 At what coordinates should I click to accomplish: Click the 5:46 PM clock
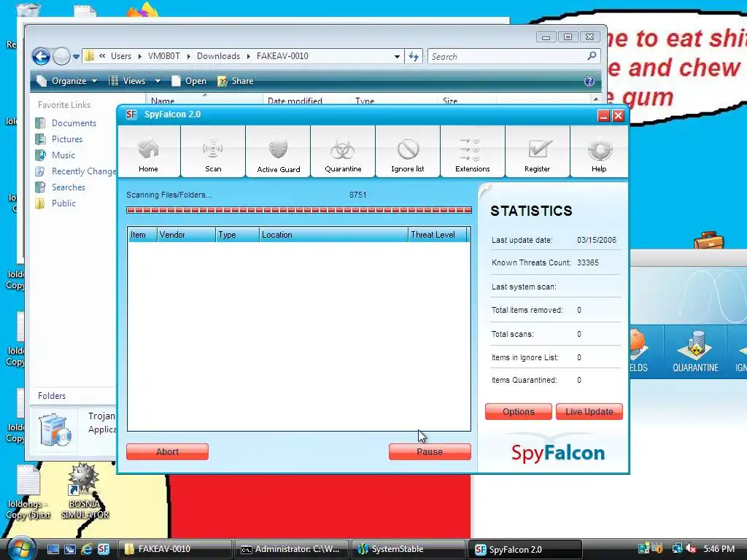(x=719, y=548)
